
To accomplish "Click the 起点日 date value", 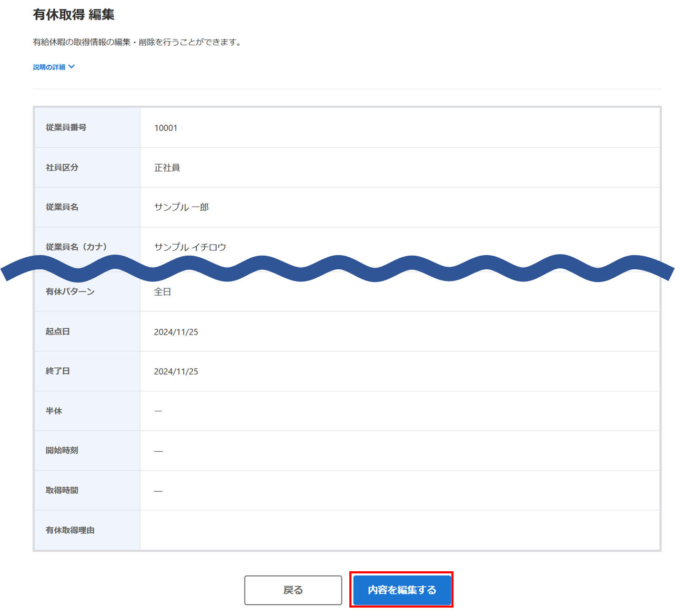I will [176, 332].
